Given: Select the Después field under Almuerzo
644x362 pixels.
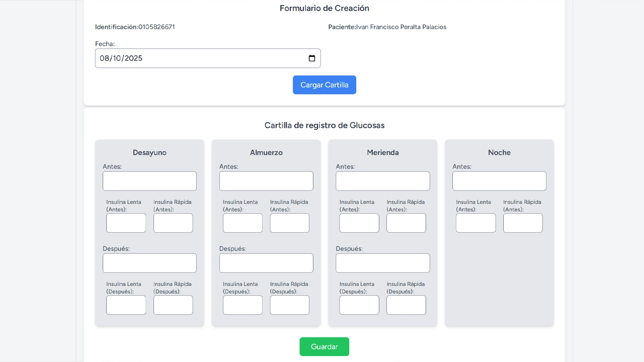Looking at the screenshot, I should (x=266, y=262).
